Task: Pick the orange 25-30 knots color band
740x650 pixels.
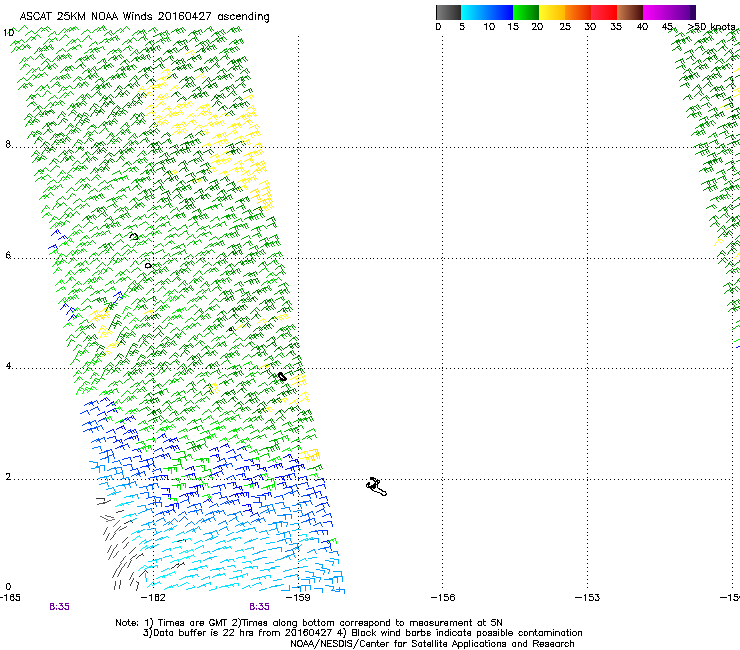Action: [578, 12]
